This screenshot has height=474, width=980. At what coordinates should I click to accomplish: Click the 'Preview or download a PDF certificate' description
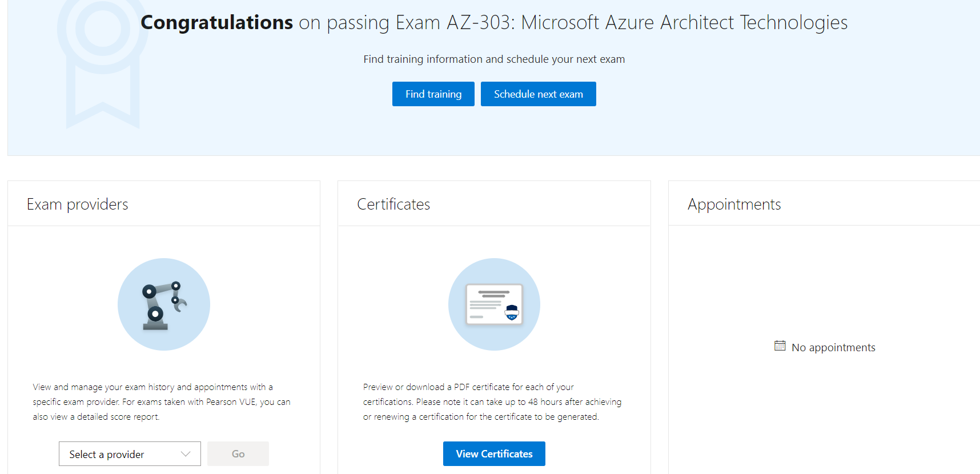[x=492, y=402]
